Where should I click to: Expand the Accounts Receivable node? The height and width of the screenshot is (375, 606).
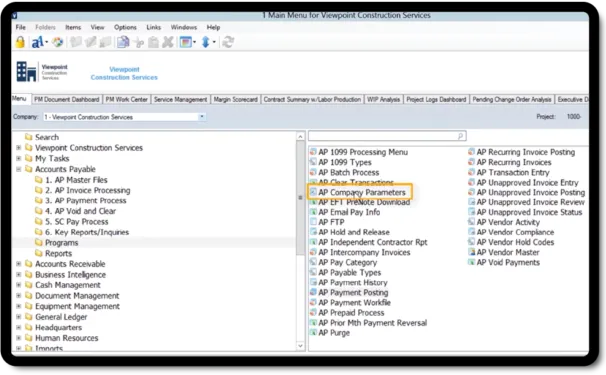[x=18, y=264]
